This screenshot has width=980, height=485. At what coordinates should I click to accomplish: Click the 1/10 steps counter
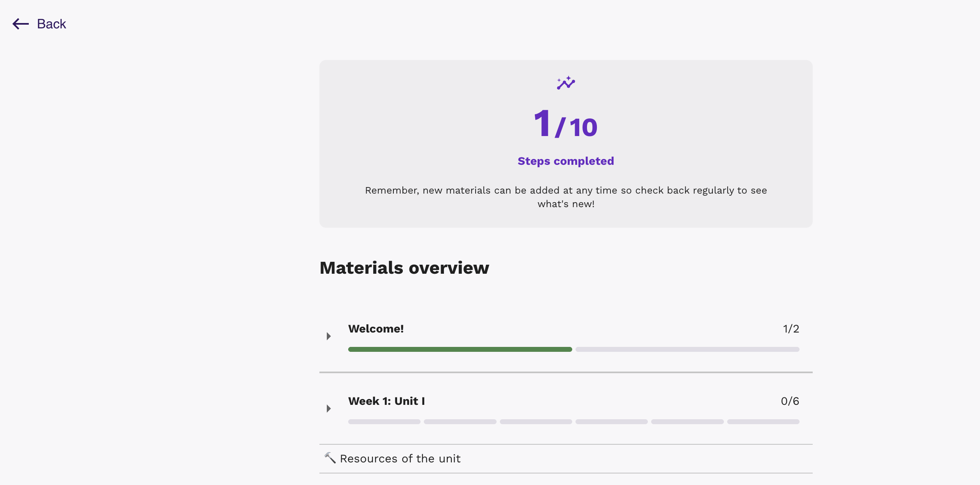click(x=566, y=123)
